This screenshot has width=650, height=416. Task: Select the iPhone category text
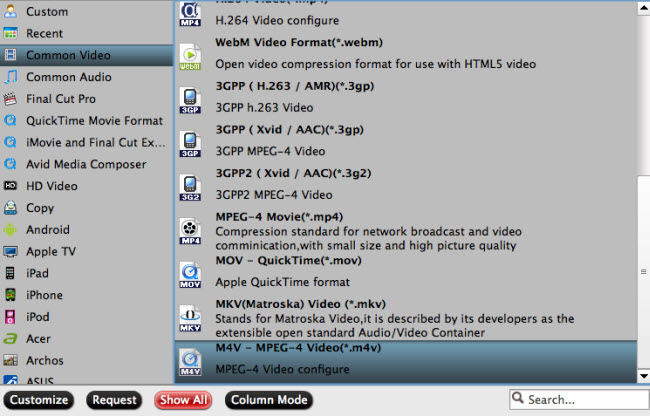point(44,295)
